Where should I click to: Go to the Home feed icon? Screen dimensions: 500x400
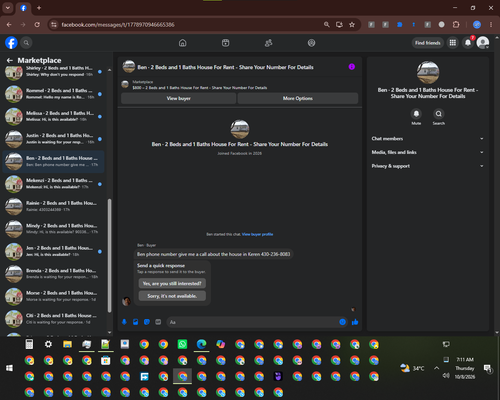183,43
